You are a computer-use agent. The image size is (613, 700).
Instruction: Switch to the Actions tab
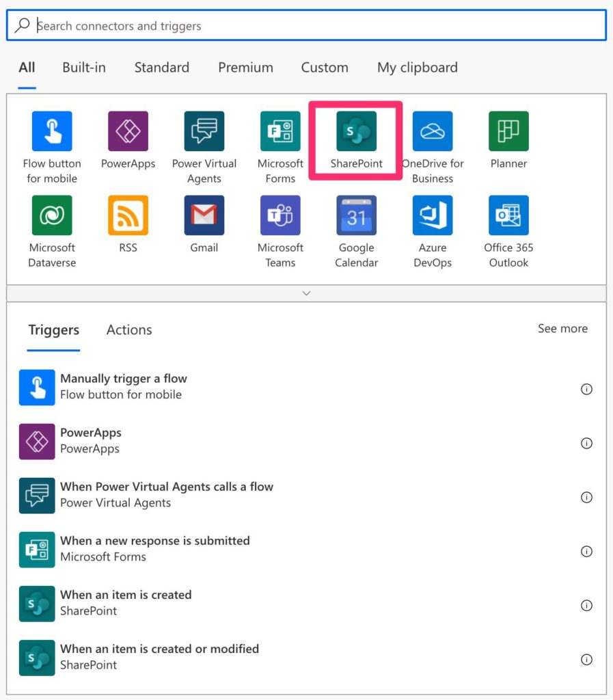pos(128,329)
